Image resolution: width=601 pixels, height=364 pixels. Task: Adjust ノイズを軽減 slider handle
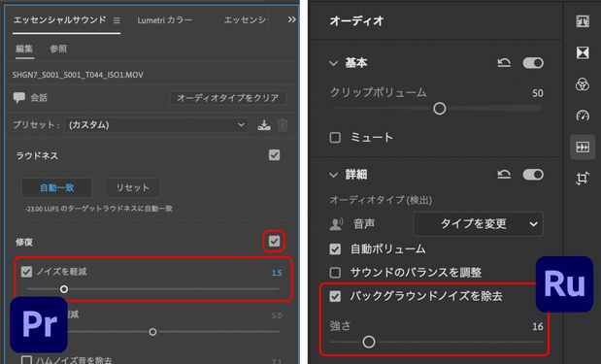64,289
